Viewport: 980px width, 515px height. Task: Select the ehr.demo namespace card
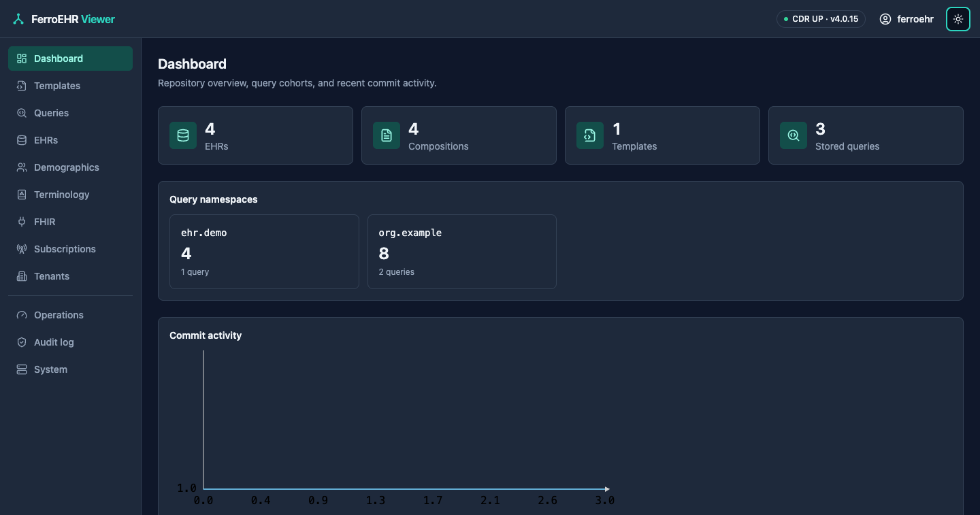(x=264, y=252)
